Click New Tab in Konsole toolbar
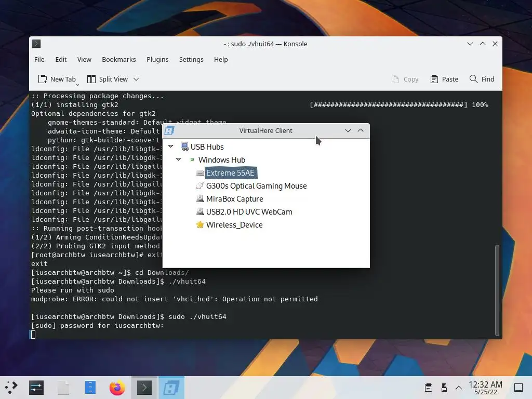The image size is (532, 399). 57,79
